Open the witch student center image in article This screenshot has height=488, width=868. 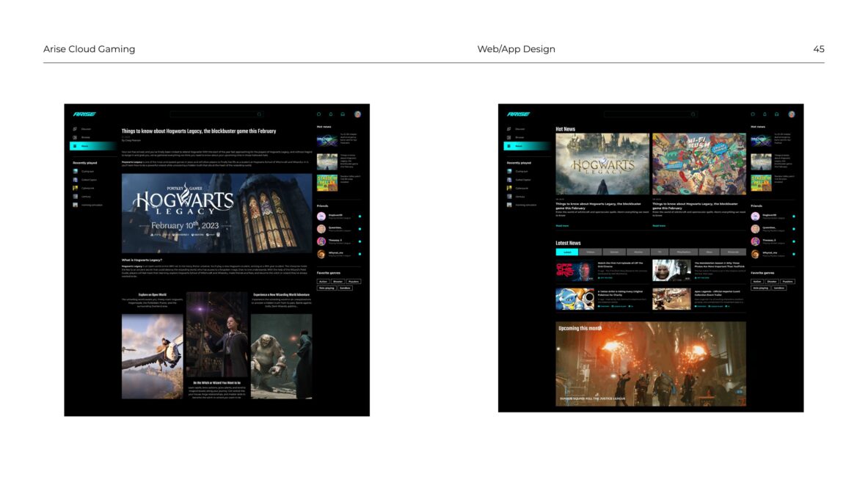[x=217, y=335]
